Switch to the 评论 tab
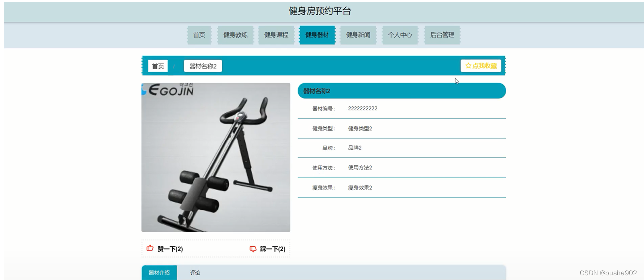The image size is (644, 280). [x=195, y=273]
